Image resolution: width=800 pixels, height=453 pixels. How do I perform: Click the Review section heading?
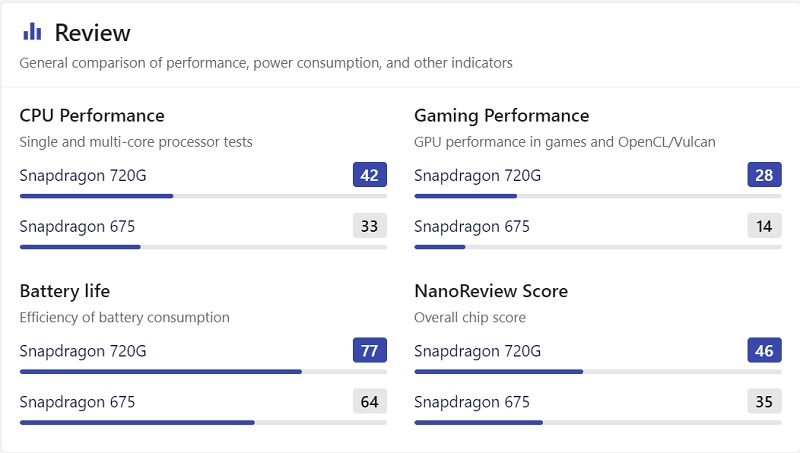(x=92, y=33)
